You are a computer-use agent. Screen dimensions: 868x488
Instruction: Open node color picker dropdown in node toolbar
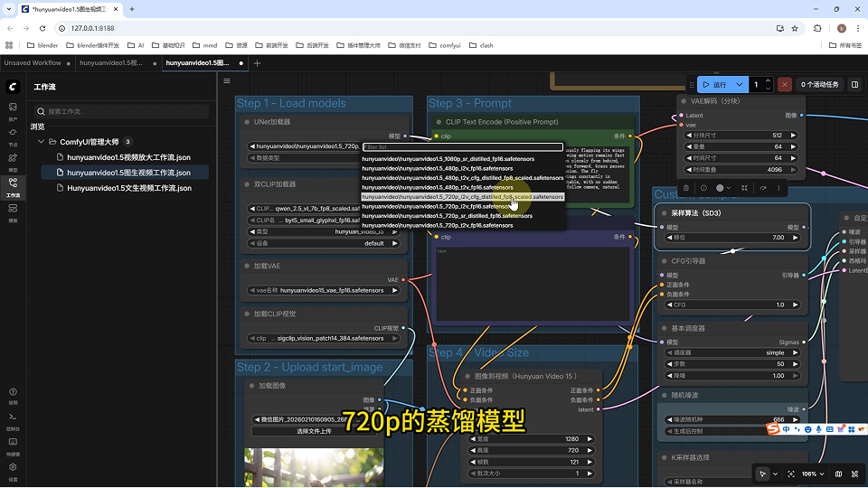(723, 188)
